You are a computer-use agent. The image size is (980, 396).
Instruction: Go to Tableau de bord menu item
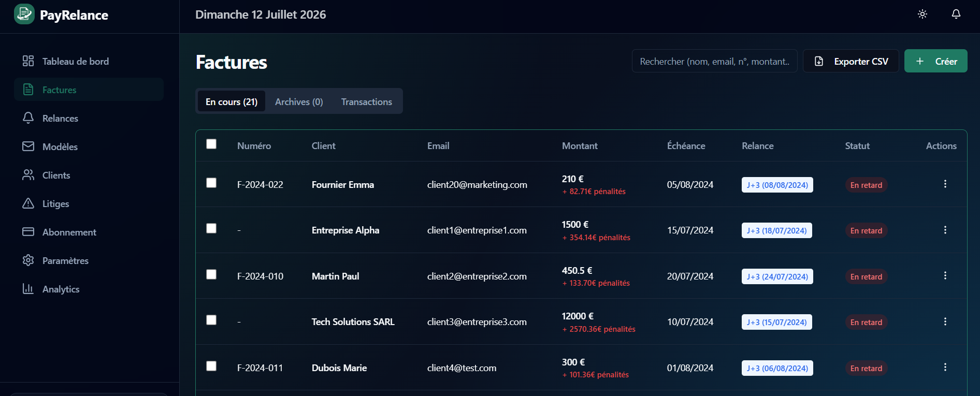click(89, 61)
